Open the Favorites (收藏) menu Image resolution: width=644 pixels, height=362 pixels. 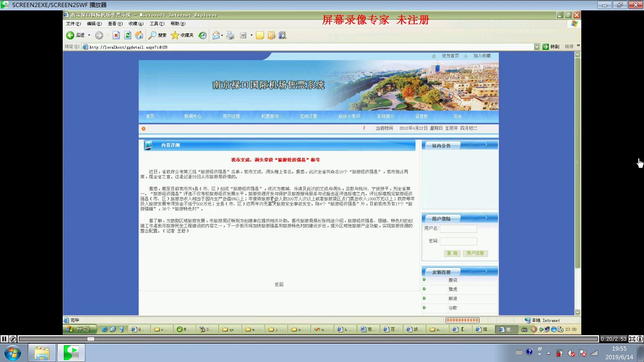[136, 24]
